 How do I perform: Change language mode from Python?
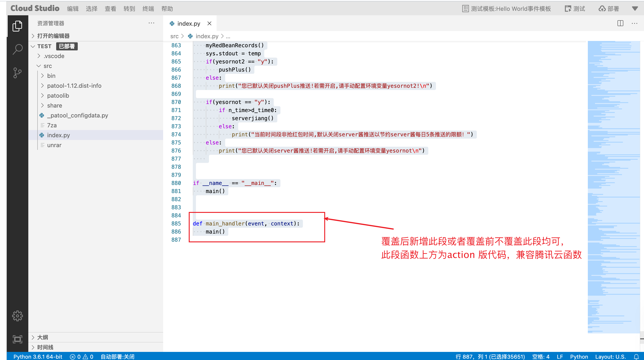579,356
